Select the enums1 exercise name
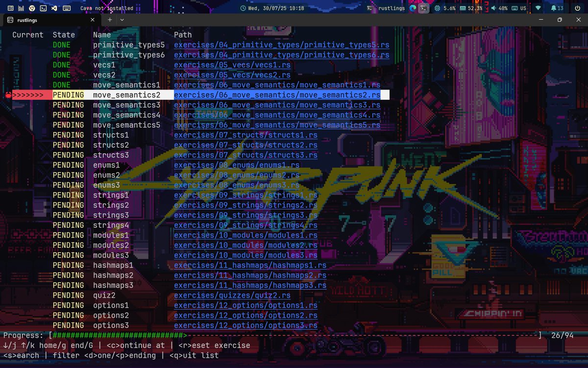The image size is (588, 368). click(x=107, y=165)
